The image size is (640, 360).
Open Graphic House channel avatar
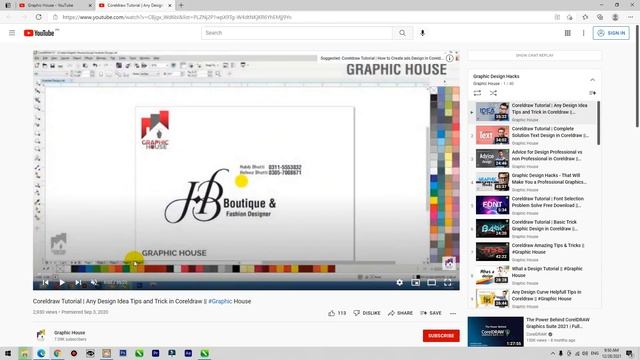41,335
